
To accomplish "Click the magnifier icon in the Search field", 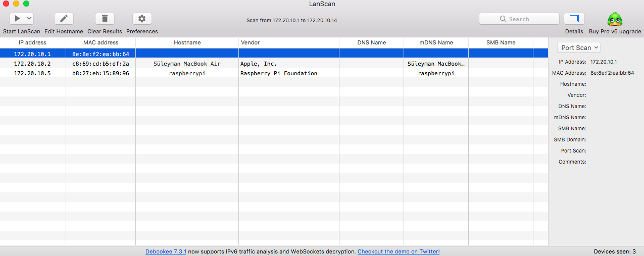I will [x=503, y=19].
